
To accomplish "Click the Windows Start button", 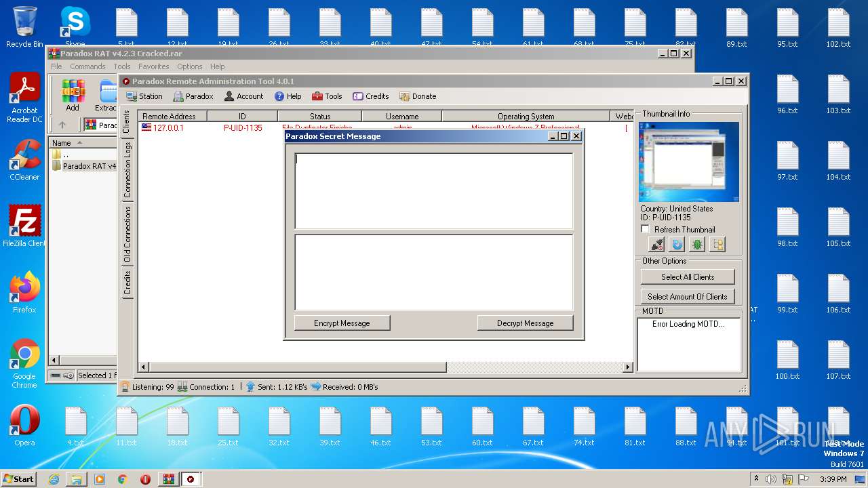I will coord(19,479).
